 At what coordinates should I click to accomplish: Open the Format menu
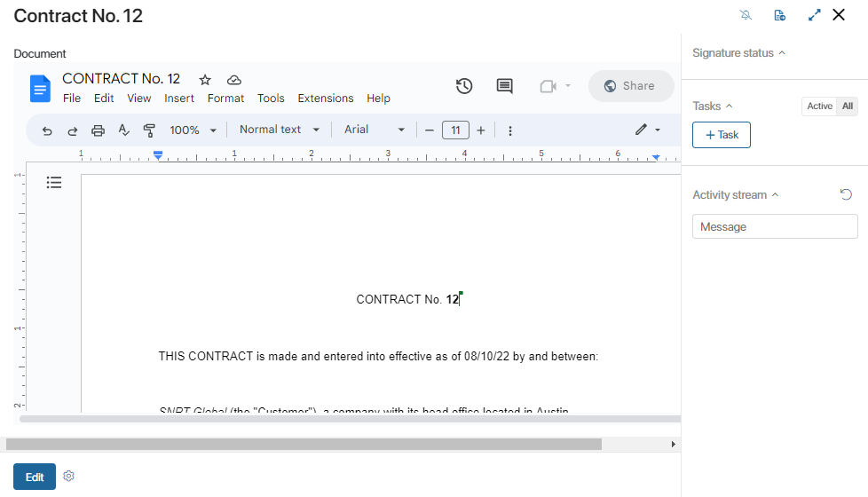click(225, 99)
